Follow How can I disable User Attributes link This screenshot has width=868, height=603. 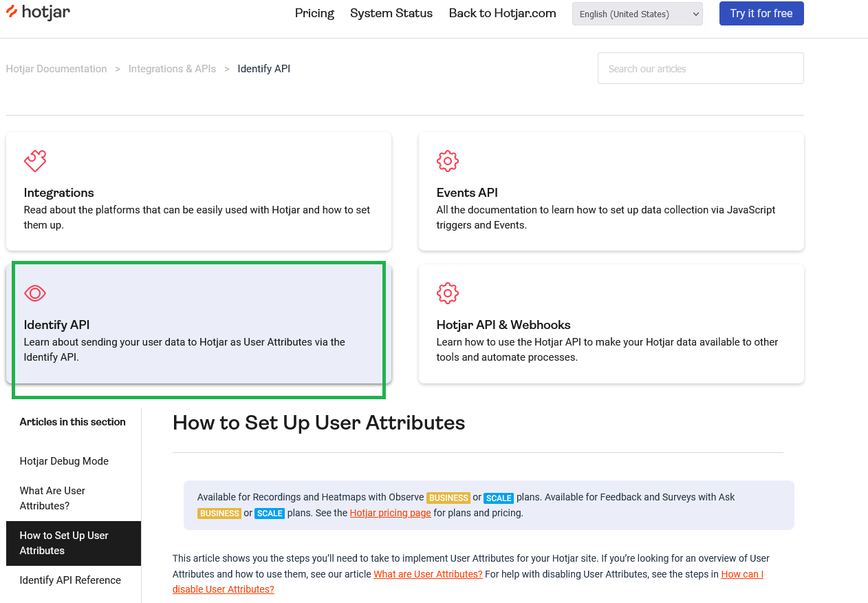tap(468, 582)
